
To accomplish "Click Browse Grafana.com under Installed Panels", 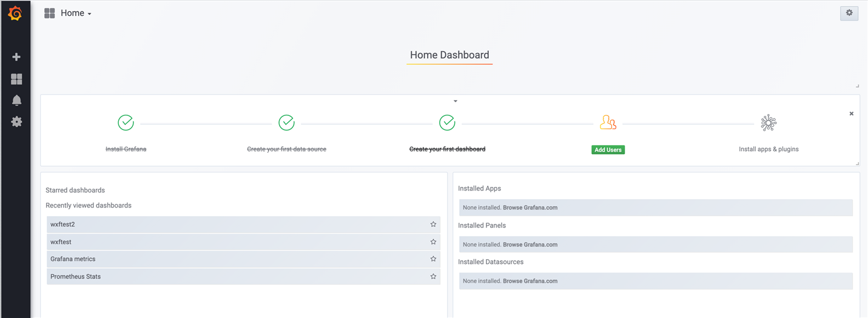I will [530, 245].
